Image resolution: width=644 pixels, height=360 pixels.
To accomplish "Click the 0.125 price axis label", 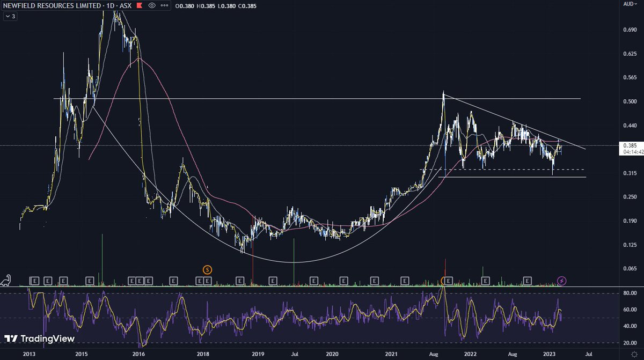I will pyautogui.click(x=629, y=245).
